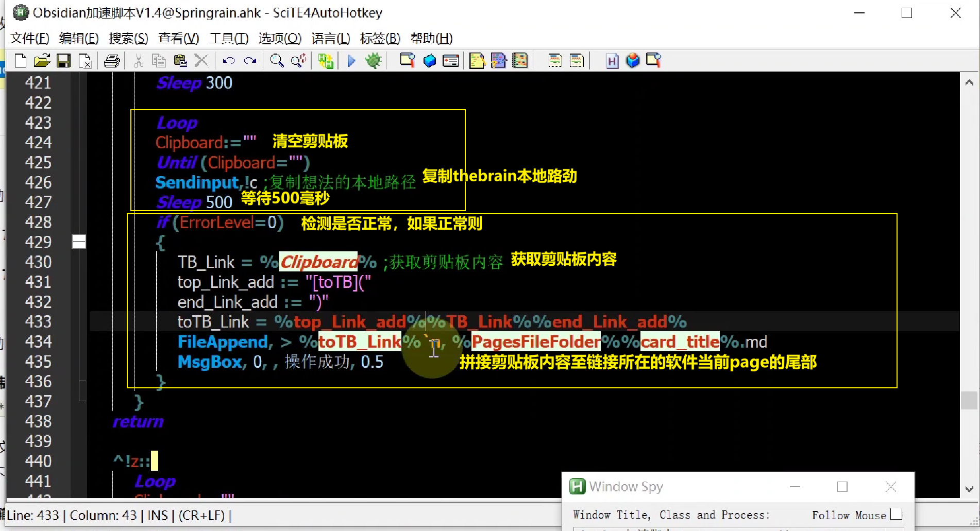This screenshot has width=980, height=531.
Task: Open Find with the magnifier icon
Action: [x=277, y=61]
